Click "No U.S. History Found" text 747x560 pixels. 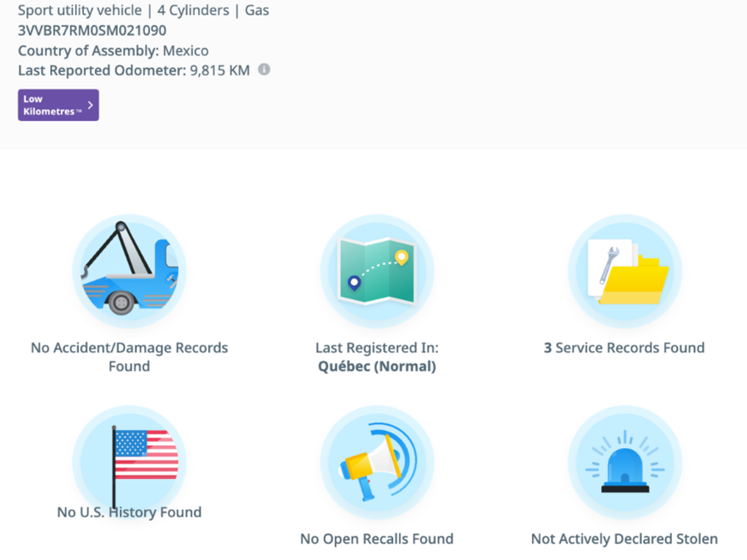[129, 512]
